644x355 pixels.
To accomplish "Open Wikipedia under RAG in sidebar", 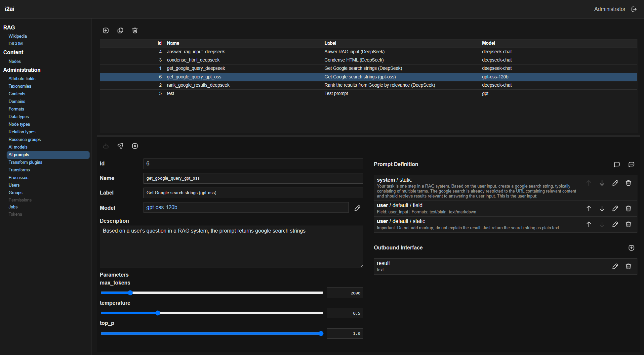I will [18, 36].
